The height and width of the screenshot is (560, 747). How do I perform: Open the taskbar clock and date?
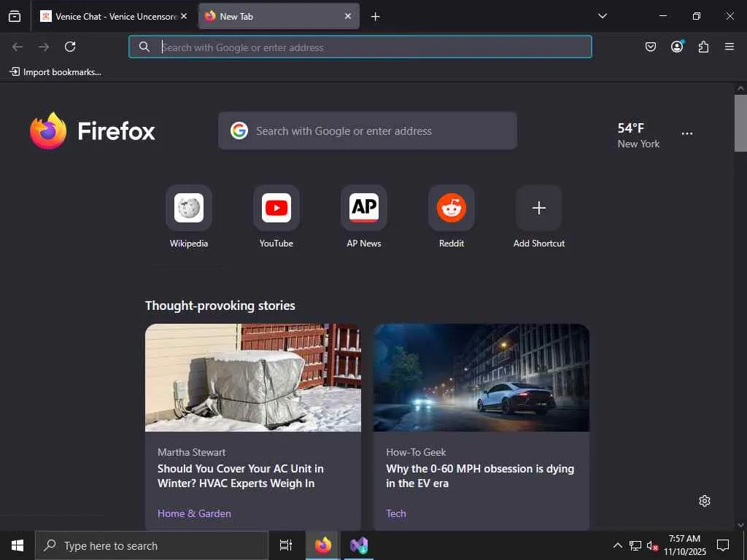tap(684, 545)
